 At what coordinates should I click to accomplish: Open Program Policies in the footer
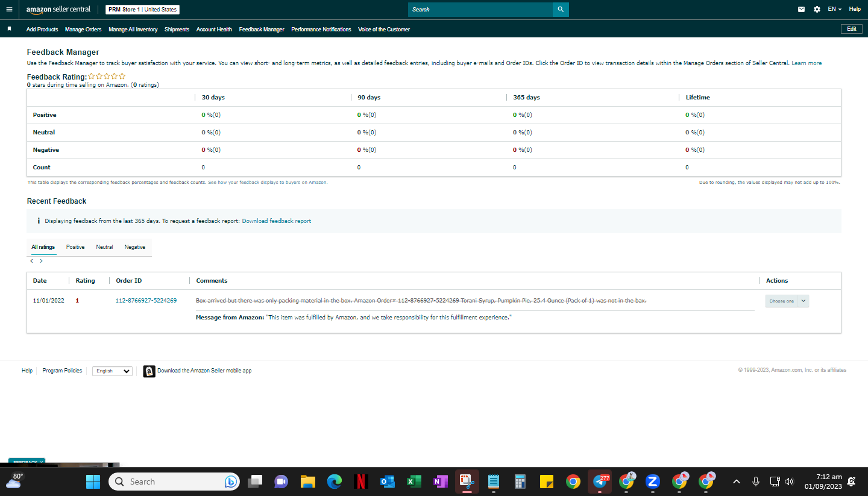(x=62, y=371)
